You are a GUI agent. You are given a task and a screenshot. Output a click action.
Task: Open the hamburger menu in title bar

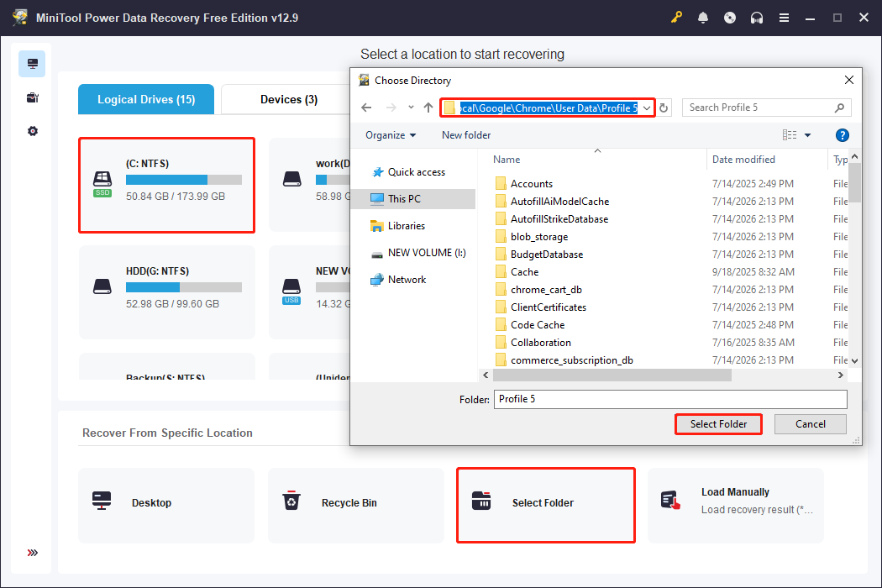coord(784,18)
